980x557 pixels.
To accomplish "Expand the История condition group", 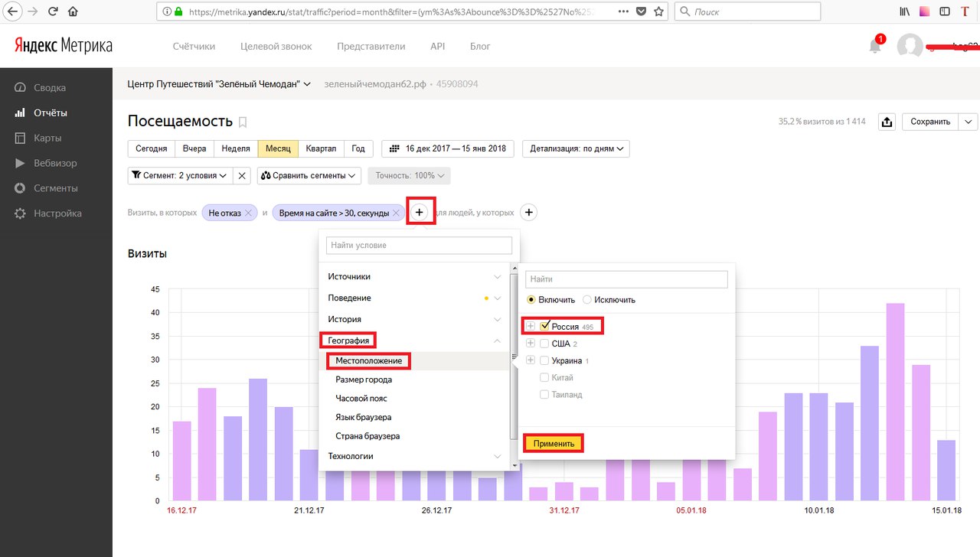I will pyautogui.click(x=414, y=319).
